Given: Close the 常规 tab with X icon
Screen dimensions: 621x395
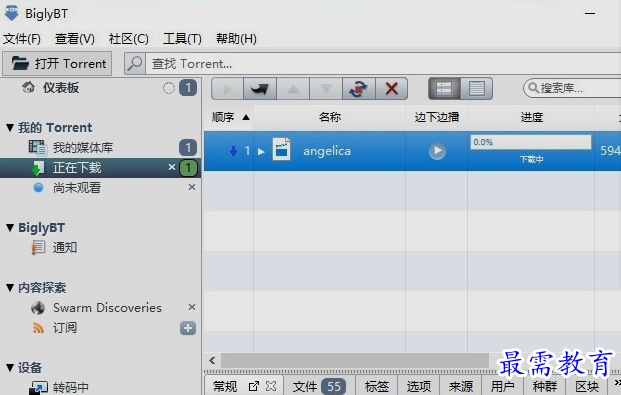Looking at the screenshot, I should tap(271, 386).
